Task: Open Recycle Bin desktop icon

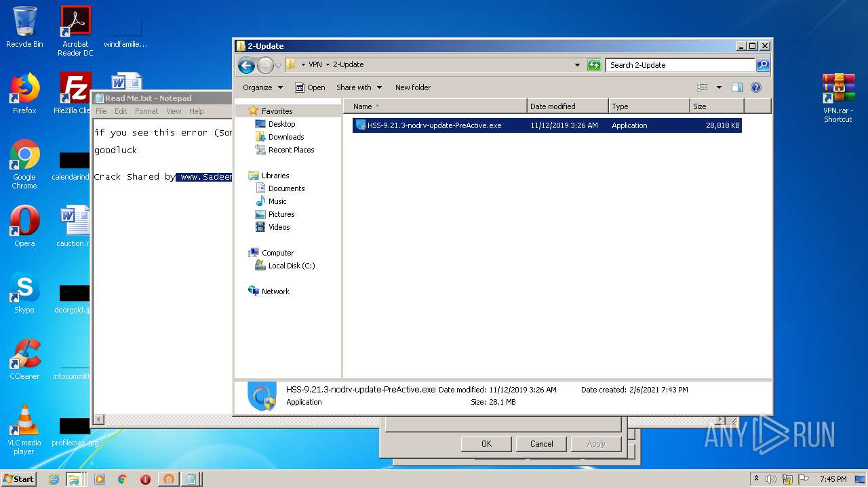Action: pos(24,27)
